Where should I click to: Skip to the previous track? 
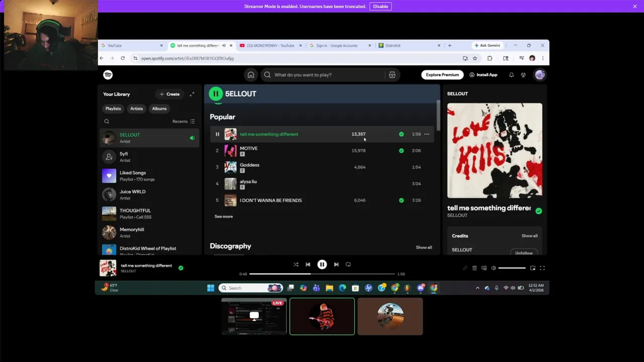[308, 264]
